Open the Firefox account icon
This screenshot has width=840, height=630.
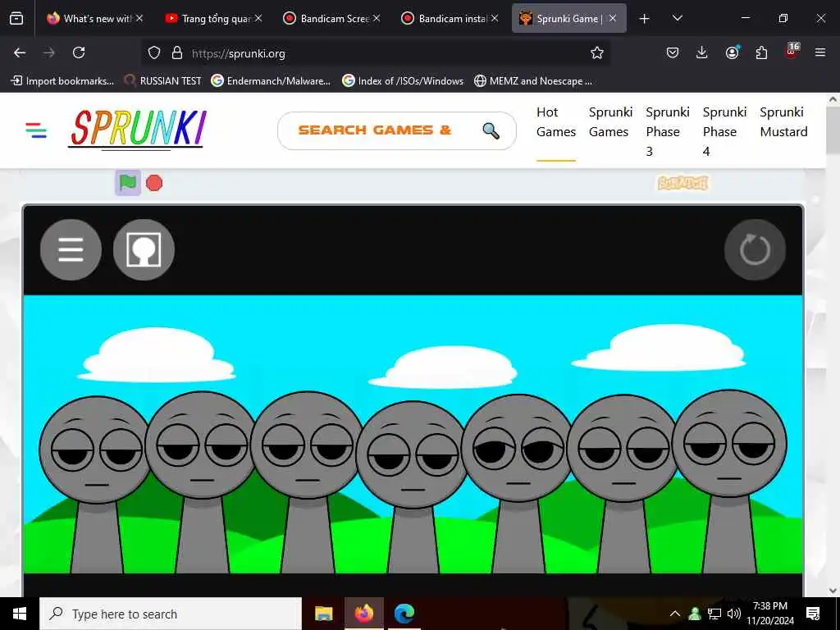point(732,52)
